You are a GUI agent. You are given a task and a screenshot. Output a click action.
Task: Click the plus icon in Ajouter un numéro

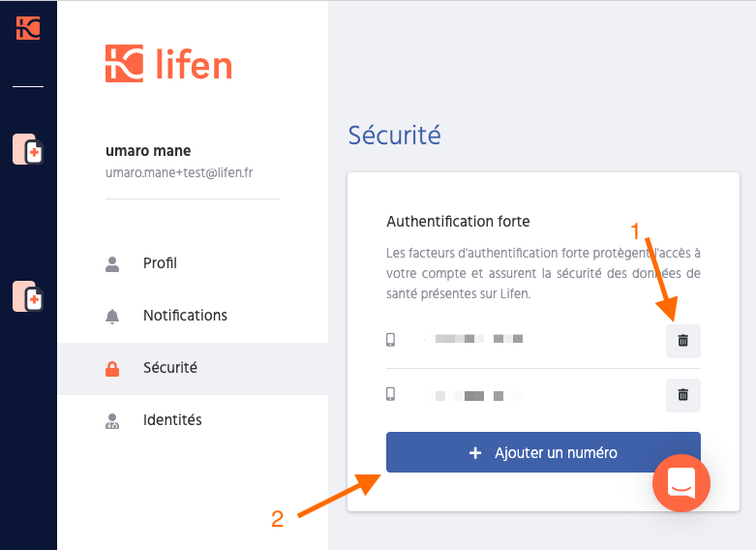[475, 452]
